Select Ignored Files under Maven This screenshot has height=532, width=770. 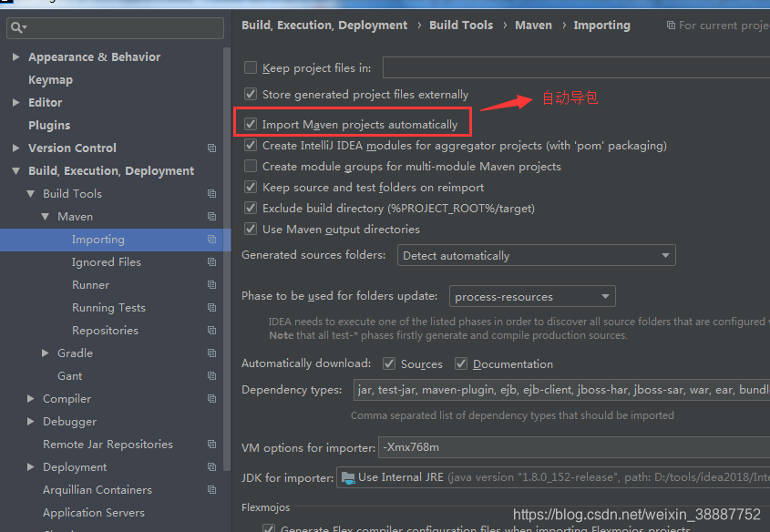click(x=106, y=262)
